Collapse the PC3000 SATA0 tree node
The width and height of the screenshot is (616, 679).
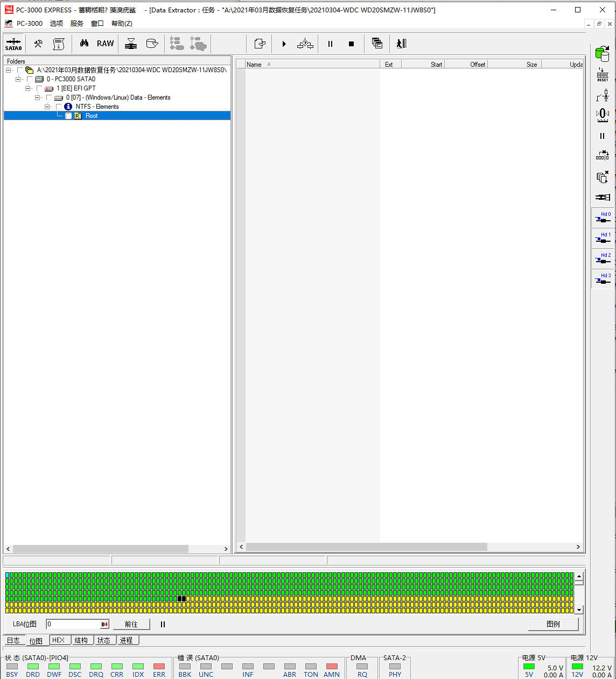tap(18, 79)
